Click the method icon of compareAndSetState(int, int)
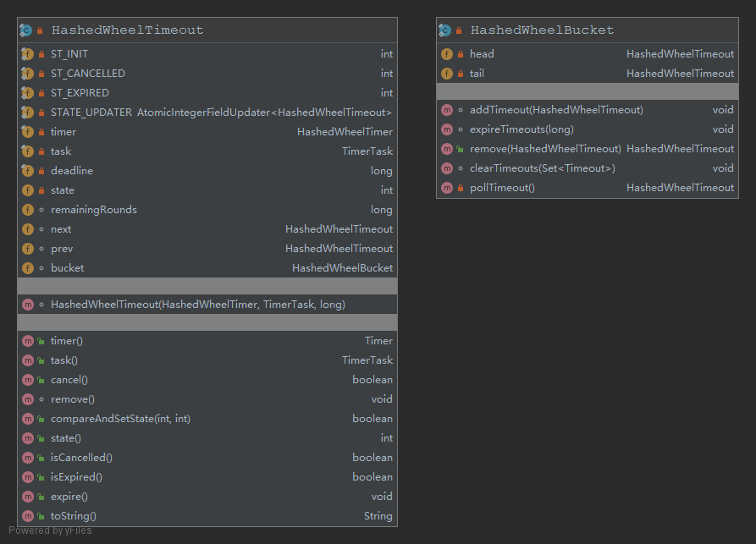Viewport: 756px width, 544px height. (28, 419)
